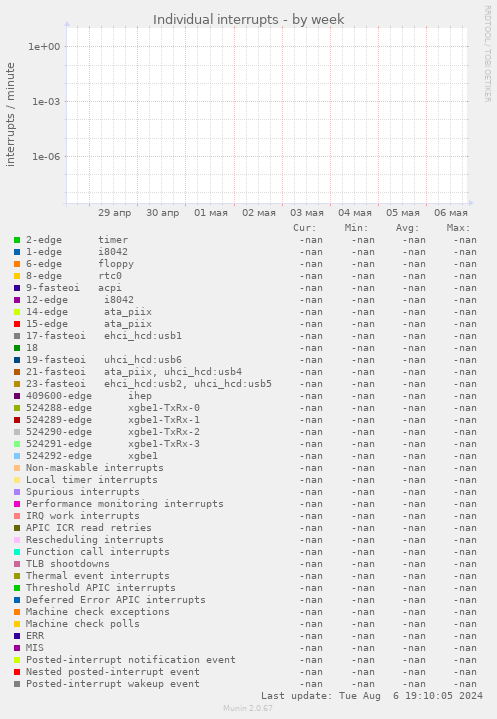
Task: Click the cyan swatch for Function call interrupts
Action: 17,552
